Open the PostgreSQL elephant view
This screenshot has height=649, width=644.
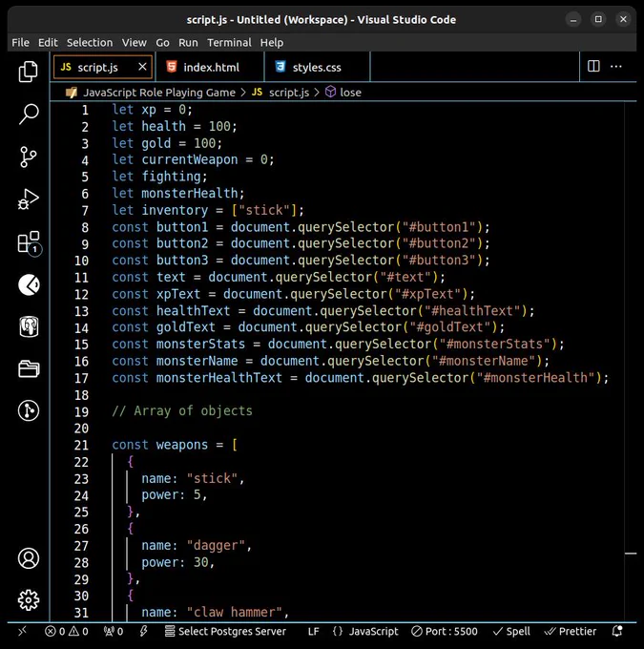pyautogui.click(x=28, y=327)
